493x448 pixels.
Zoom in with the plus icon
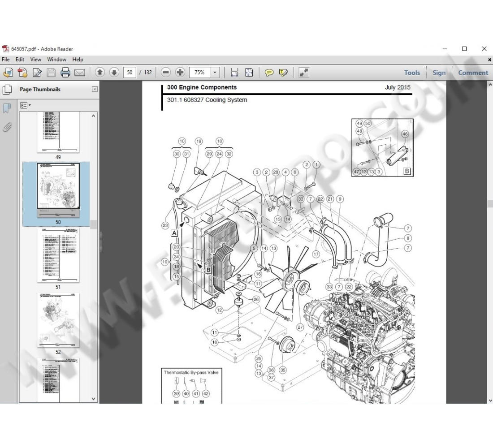click(180, 72)
